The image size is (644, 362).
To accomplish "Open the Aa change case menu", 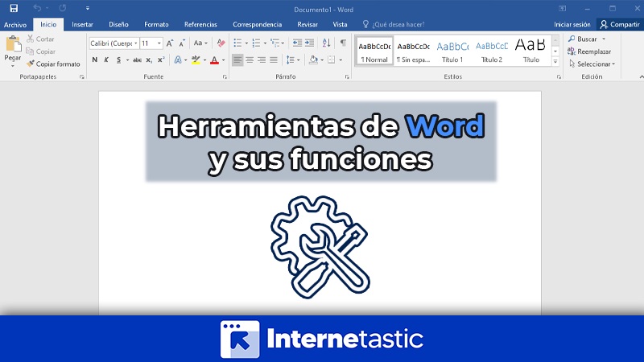I will pos(200,43).
